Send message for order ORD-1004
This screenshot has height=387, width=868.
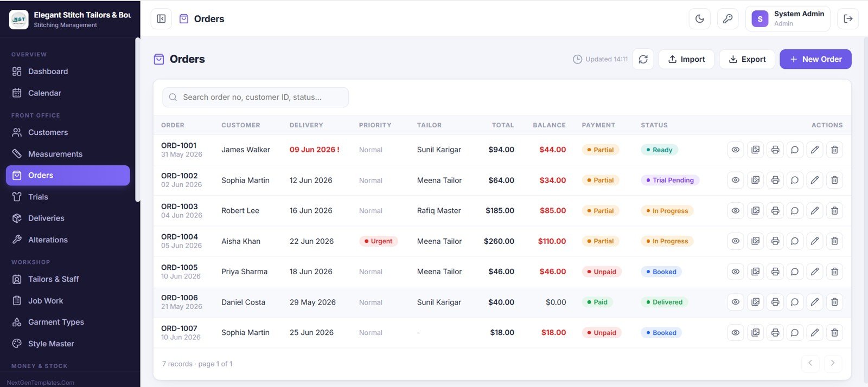coord(795,241)
